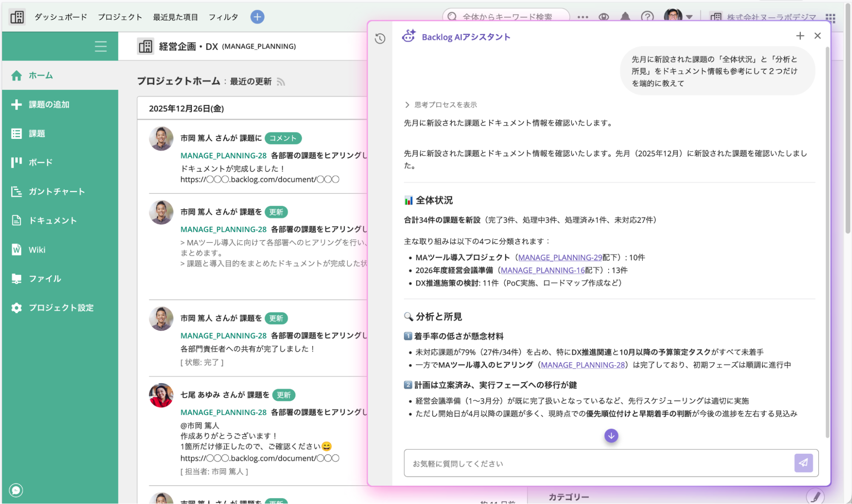Click the send paper plane icon
852x504 pixels.
coord(803,463)
